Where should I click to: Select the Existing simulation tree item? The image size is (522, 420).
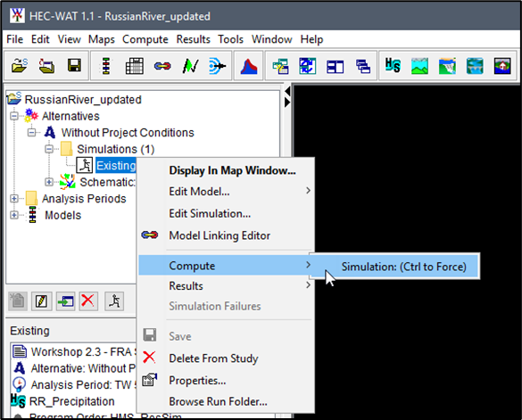115,165
